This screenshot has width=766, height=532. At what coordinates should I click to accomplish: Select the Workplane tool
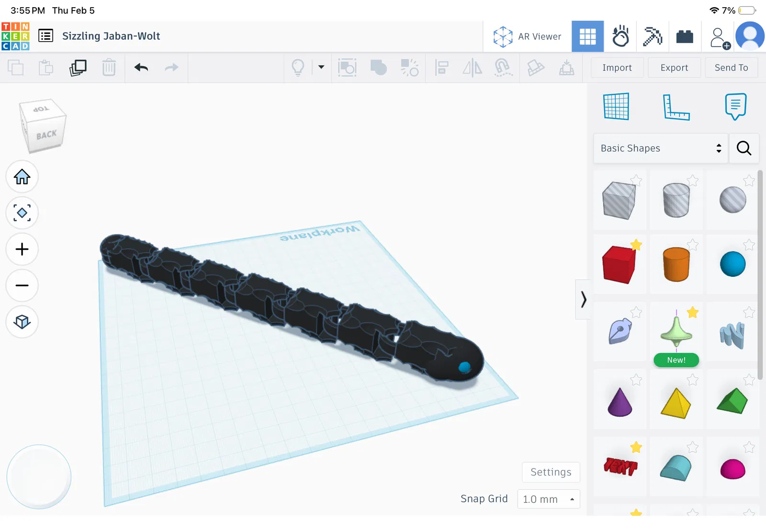[616, 106]
